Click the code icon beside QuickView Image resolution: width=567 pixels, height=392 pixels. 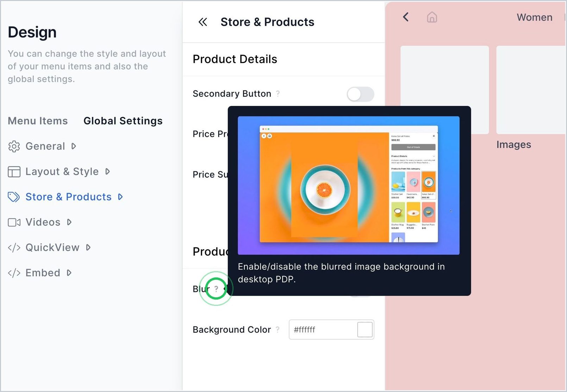click(x=14, y=248)
